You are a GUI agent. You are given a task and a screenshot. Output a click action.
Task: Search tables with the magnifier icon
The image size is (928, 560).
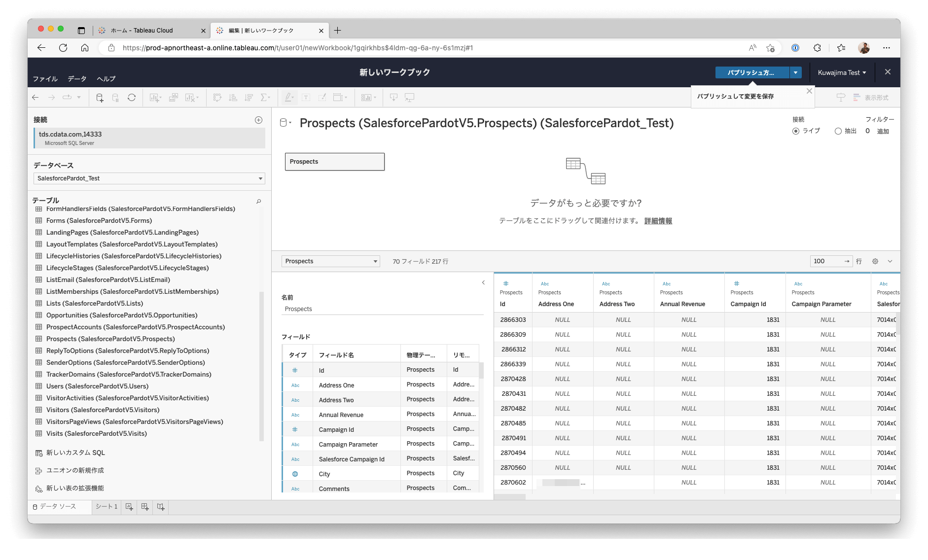click(x=258, y=201)
